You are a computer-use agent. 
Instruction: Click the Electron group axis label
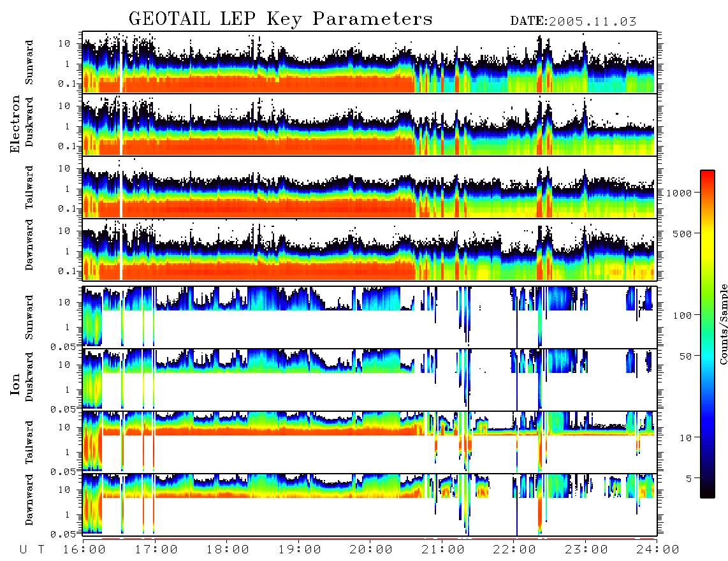[x=15, y=124]
